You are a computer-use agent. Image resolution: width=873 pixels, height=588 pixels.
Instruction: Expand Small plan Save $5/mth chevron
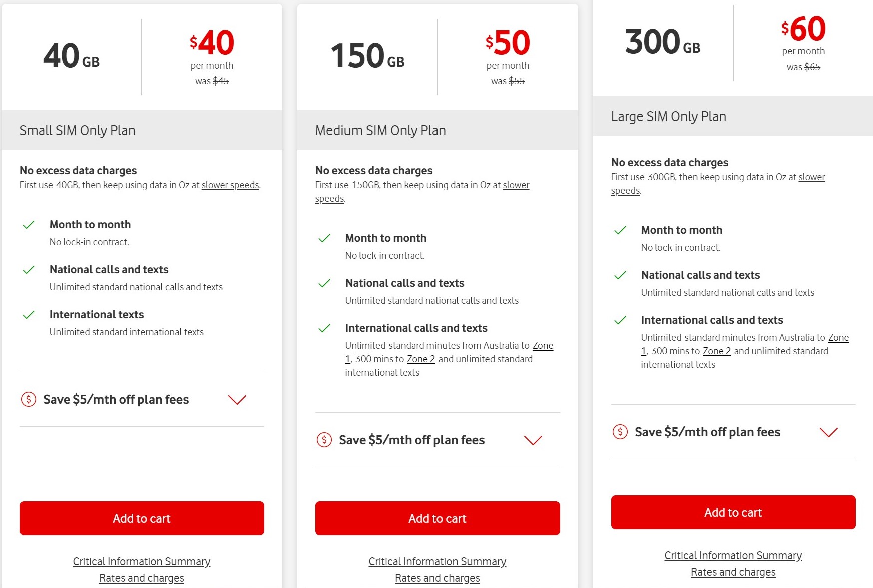237,400
